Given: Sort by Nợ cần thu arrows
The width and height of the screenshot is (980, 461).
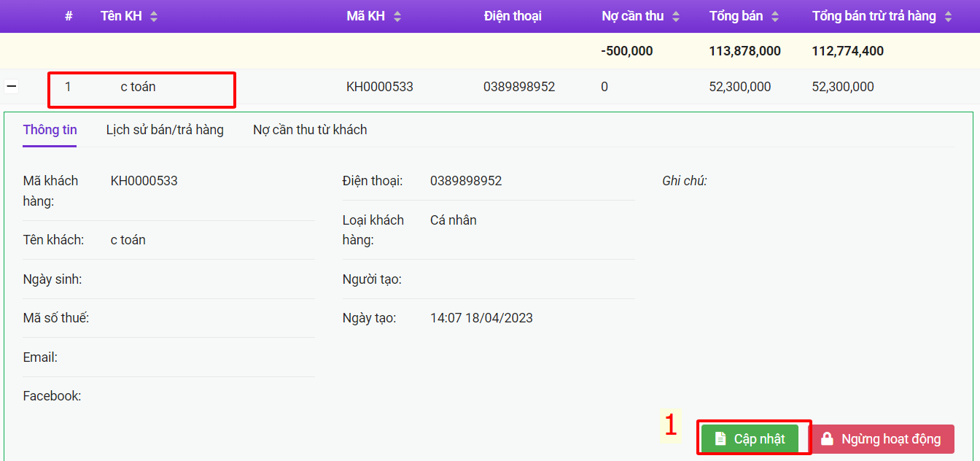Looking at the screenshot, I should [676, 16].
